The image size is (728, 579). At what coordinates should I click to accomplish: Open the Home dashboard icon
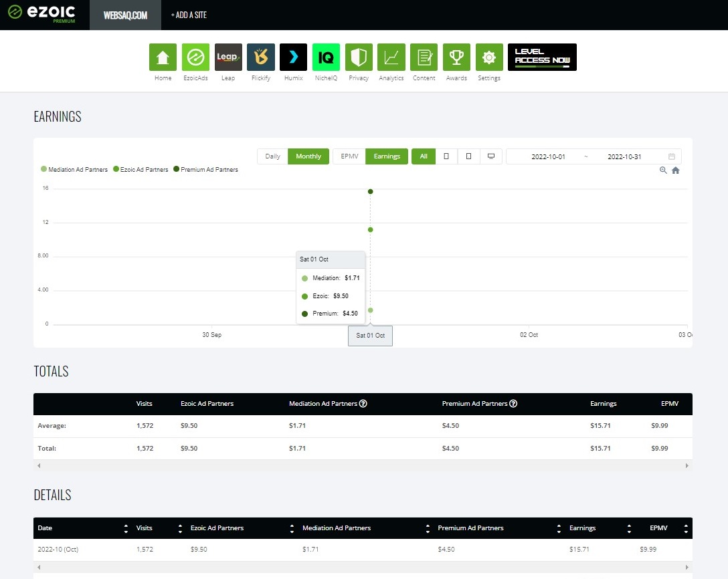click(x=163, y=57)
